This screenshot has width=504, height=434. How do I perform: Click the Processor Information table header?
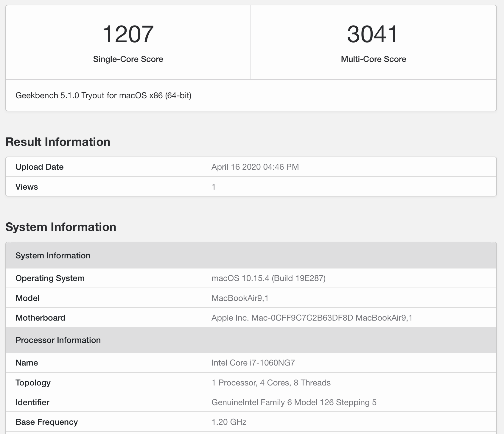point(251,340)
